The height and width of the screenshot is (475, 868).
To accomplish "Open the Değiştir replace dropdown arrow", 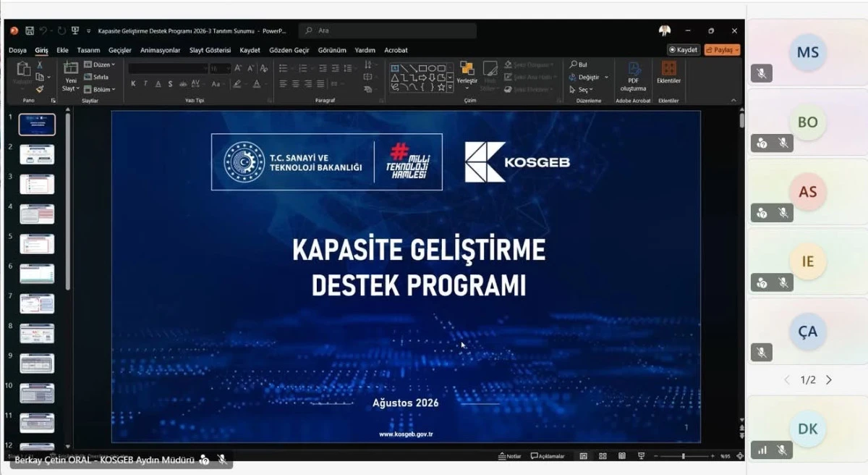I will pos(606,77).
